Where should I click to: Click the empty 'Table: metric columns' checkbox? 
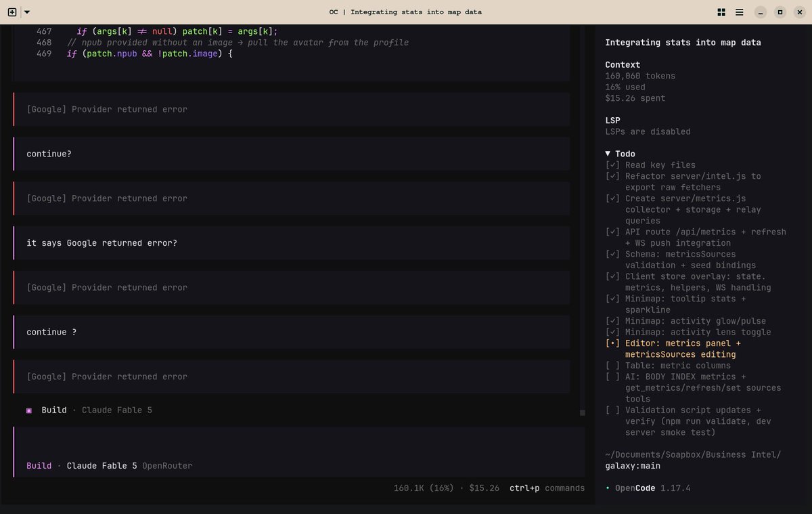[x=612, y=366]
